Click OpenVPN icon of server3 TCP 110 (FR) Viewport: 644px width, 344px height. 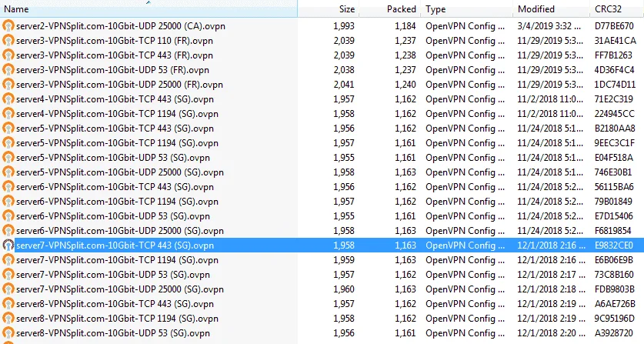pos(8,41)
